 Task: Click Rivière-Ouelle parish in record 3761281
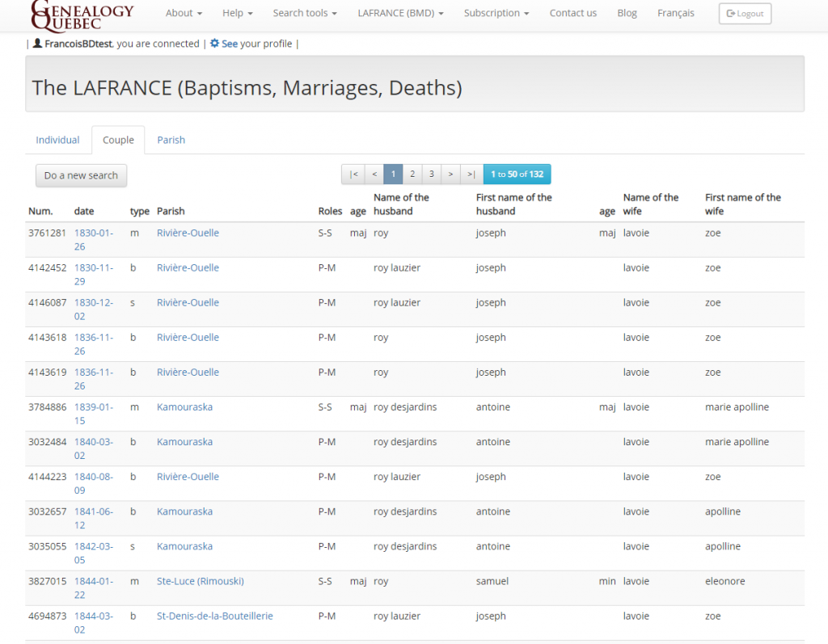pyautogui.click(x=188, y=233)
